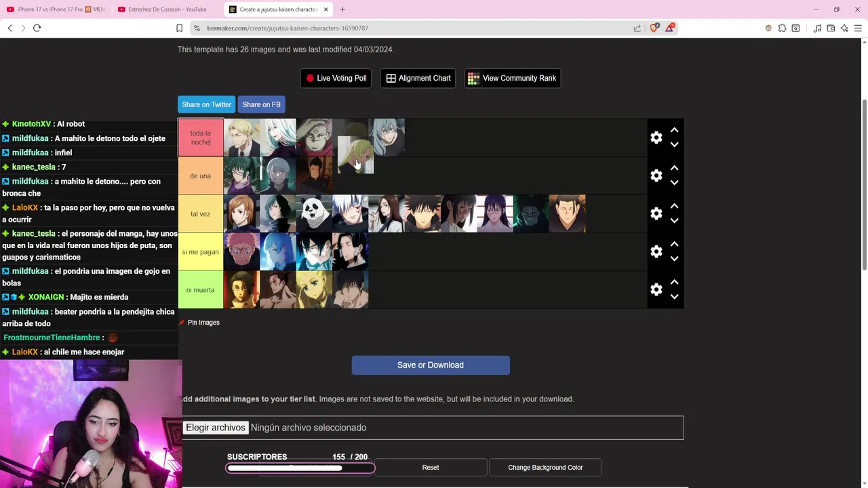868x488 pixels.
Task: Open Leo AI sparkle icon
Action: (x=844, y=28)
